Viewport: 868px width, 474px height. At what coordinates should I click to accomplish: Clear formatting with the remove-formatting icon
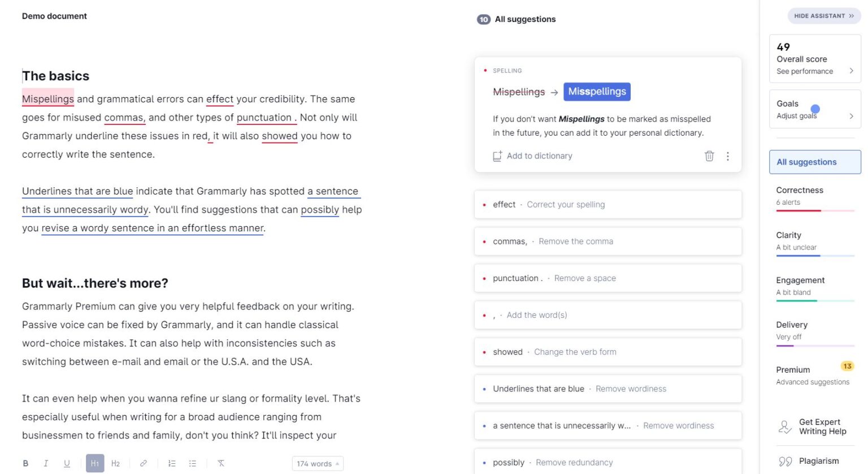click(221, 463)
